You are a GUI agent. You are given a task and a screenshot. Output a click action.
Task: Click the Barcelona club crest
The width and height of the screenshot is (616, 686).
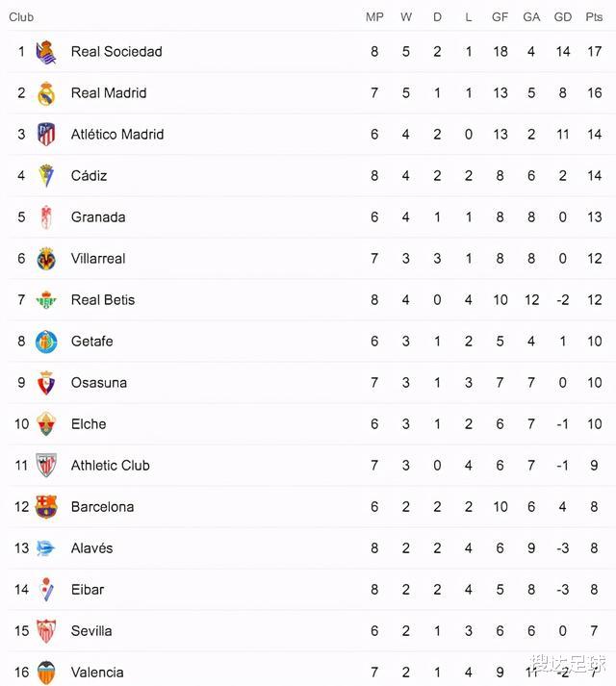coord(46,507)
